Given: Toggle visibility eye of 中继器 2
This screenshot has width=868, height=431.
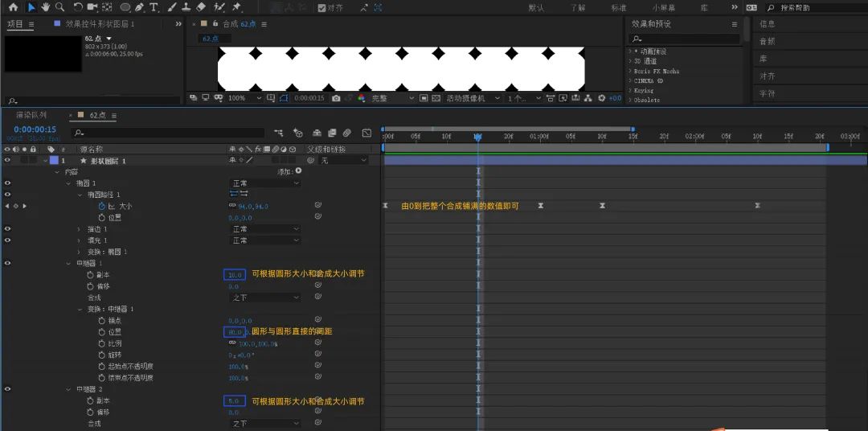Looking at the screenshot, I should [x=8, y=389].
